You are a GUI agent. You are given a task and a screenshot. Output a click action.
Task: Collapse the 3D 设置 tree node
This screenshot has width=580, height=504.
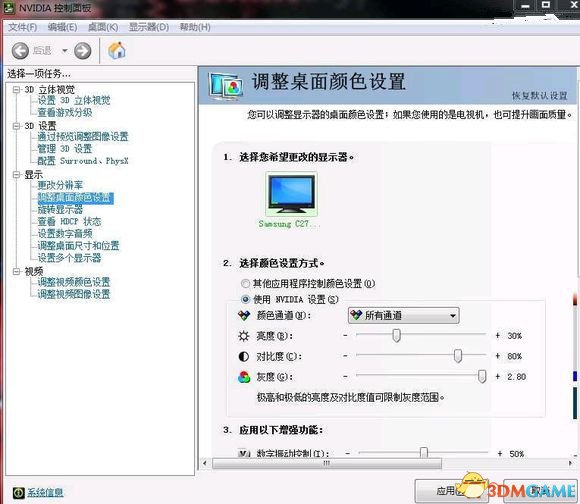(x=16, y=126)
